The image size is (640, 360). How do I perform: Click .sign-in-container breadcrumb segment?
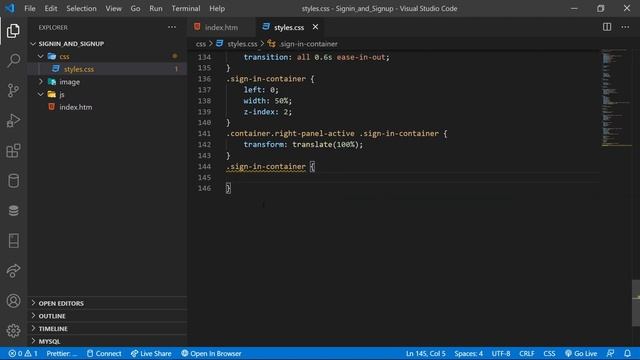tap(303, 44)
